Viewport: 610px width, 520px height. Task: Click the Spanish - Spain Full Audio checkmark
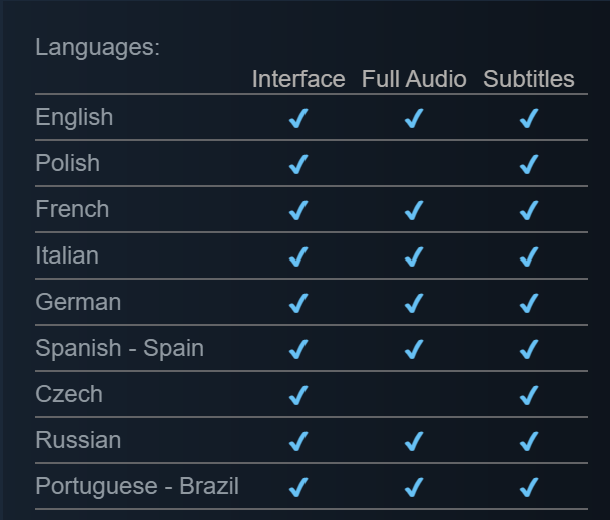pyautogui.click(x=414, y=348)
